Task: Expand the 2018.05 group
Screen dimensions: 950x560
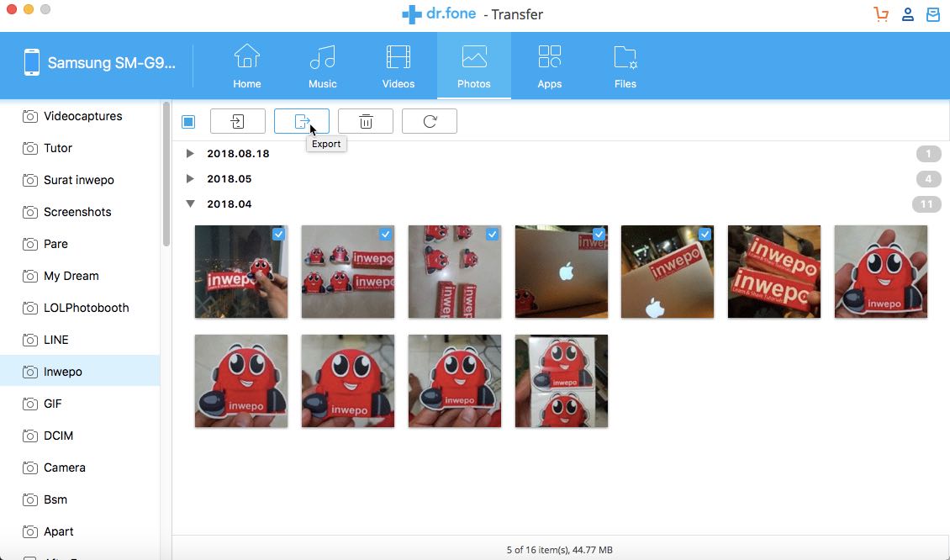Action: [x=190, y=179]
